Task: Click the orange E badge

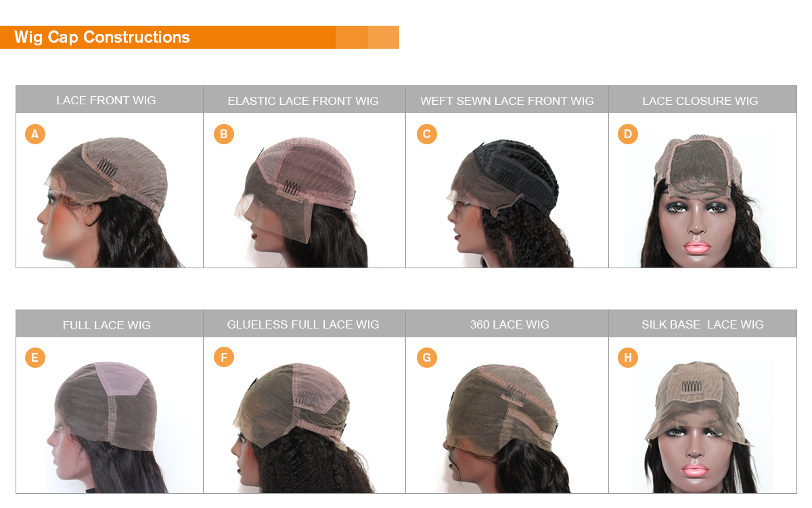Action: (x=35, y=358)
